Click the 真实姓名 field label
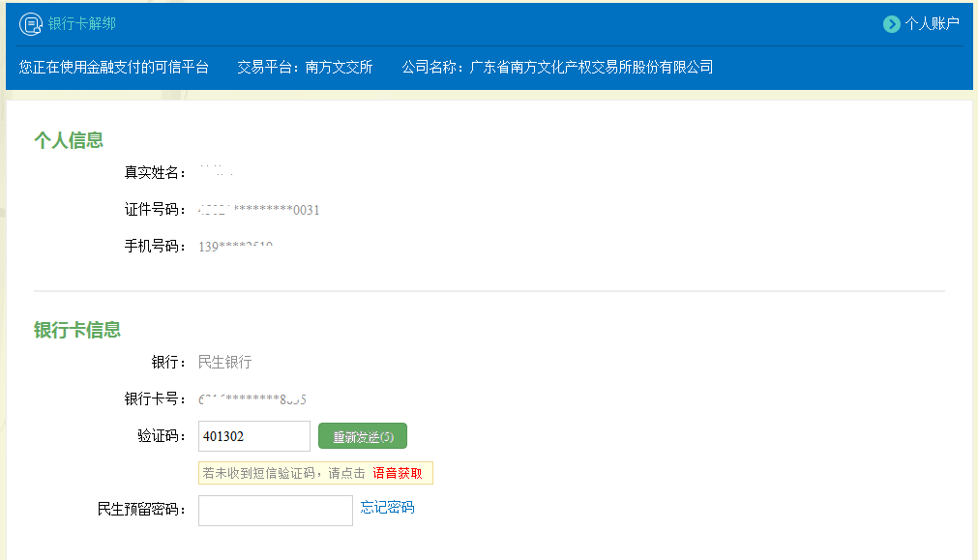Viewport: 978px width, 560px height. (155, 173)
